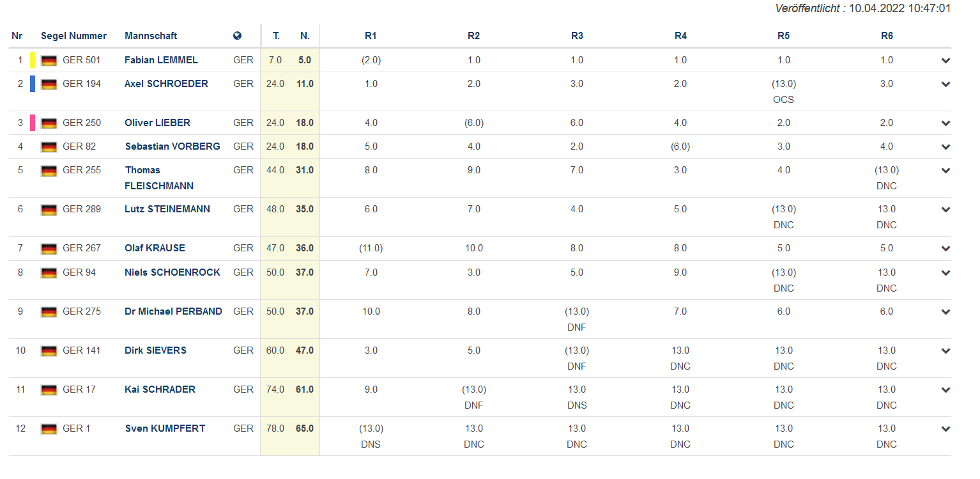Screen dimensions: 980x479
Task: Click the R3 column header
Action: (577, 36)
